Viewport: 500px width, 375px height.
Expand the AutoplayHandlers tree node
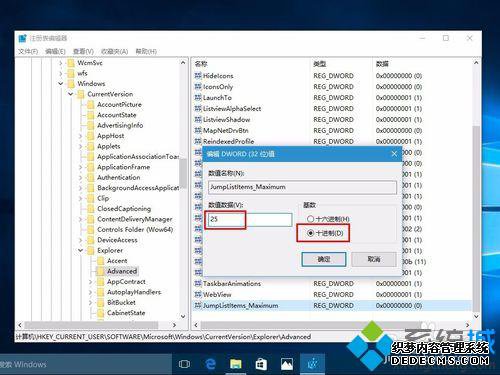[x=90, y=292]
